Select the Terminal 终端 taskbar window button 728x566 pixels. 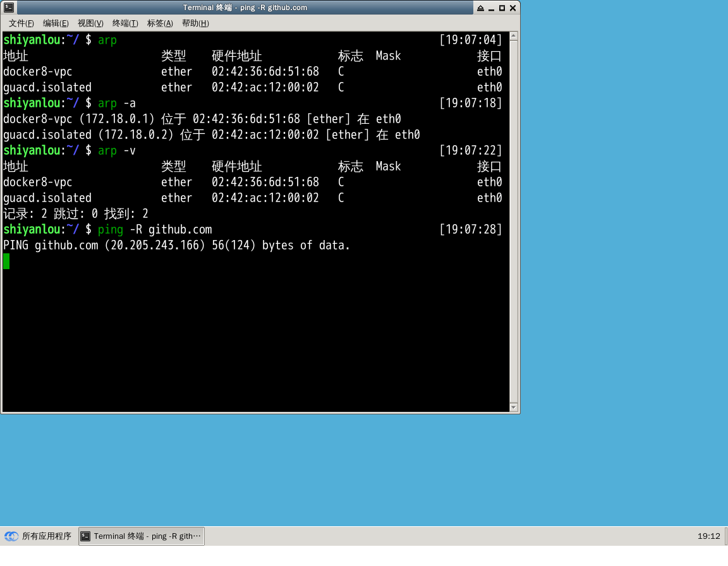pos(142,536)
